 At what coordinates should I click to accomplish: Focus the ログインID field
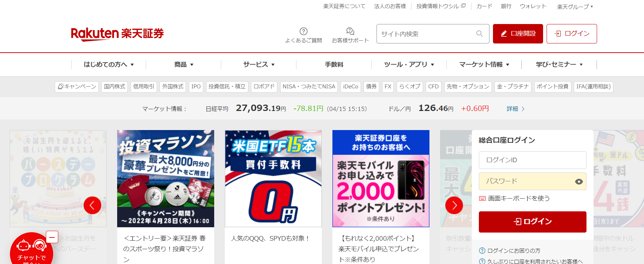532,160
